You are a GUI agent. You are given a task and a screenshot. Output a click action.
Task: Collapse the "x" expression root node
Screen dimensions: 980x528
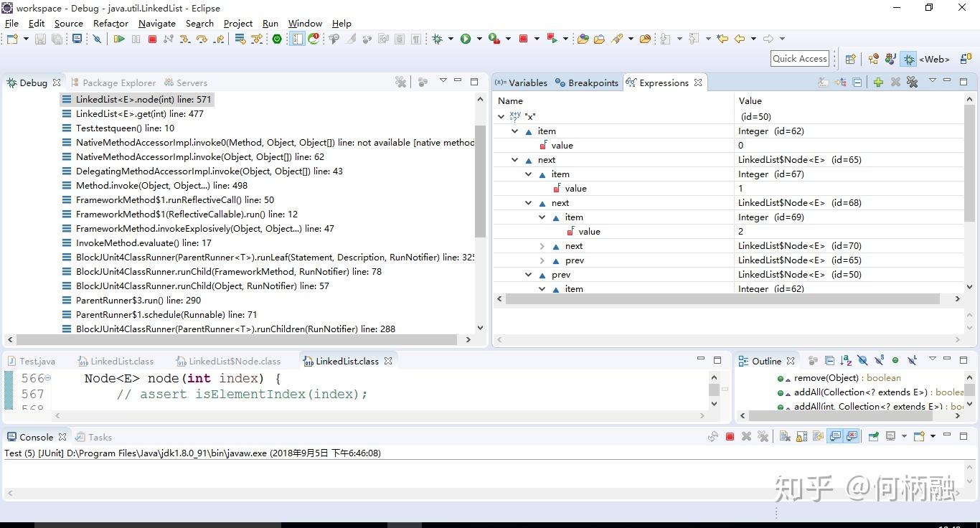tap(501, 116)
